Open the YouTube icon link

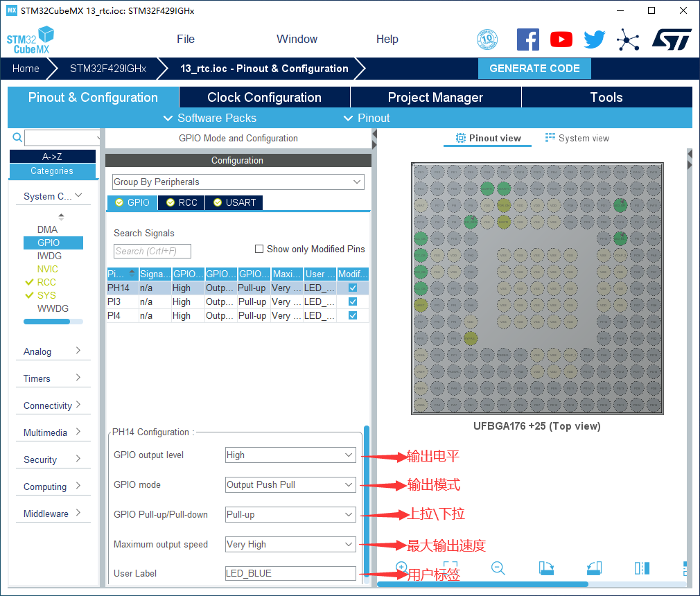[x=561, y=40]
